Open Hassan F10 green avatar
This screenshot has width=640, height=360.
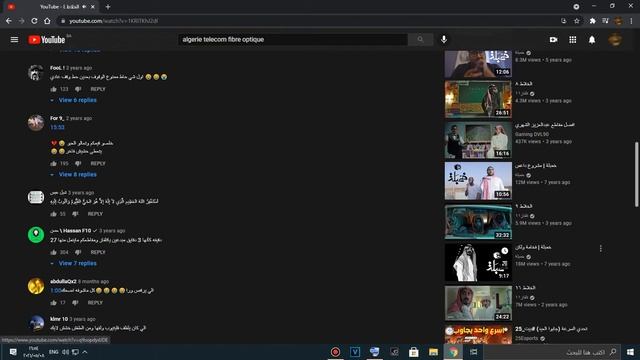36,235
